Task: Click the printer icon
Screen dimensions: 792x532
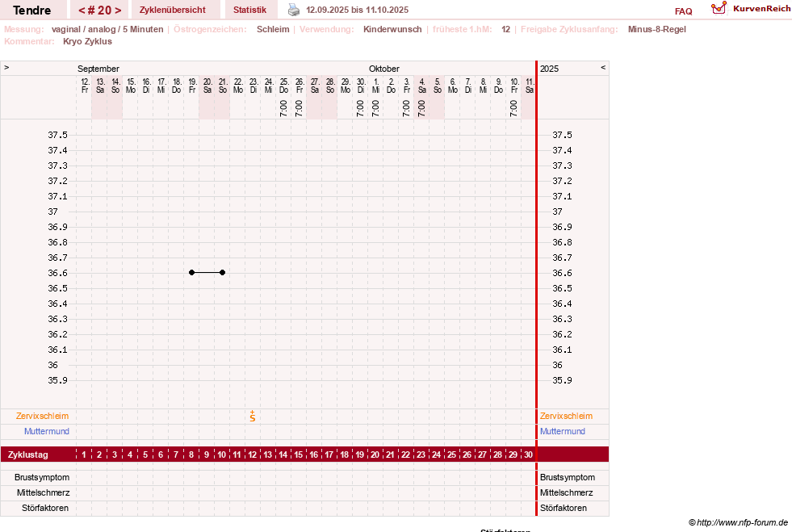Action: [293, 10]
